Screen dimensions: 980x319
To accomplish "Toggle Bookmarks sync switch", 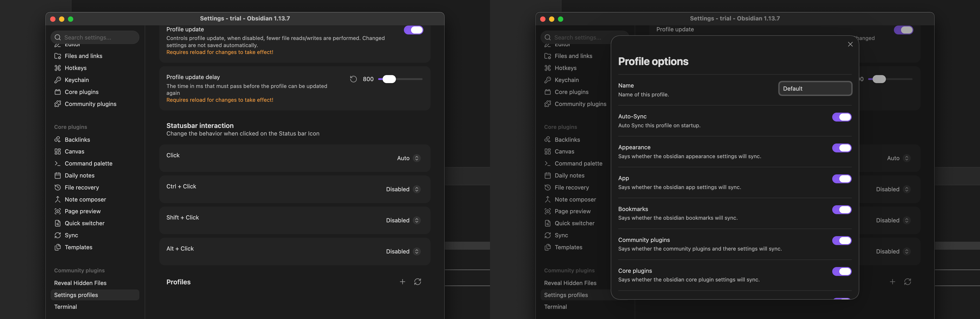I will (842, 210).
